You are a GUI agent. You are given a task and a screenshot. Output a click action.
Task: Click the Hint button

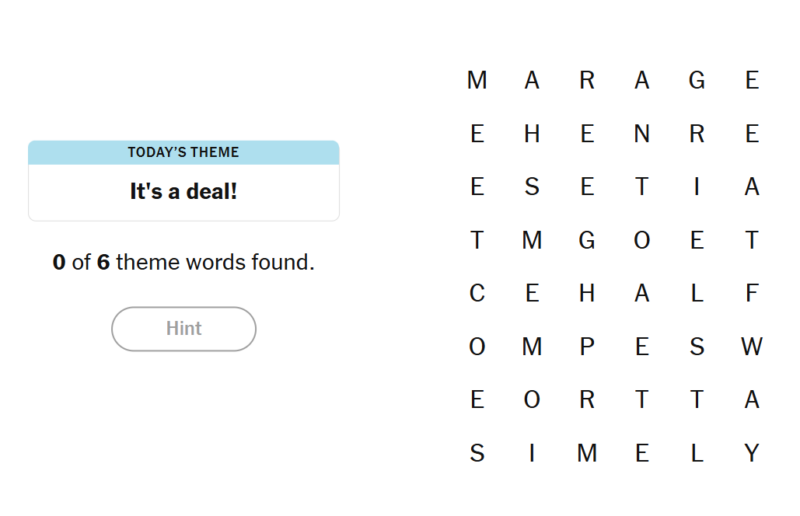tap(184, 329)
